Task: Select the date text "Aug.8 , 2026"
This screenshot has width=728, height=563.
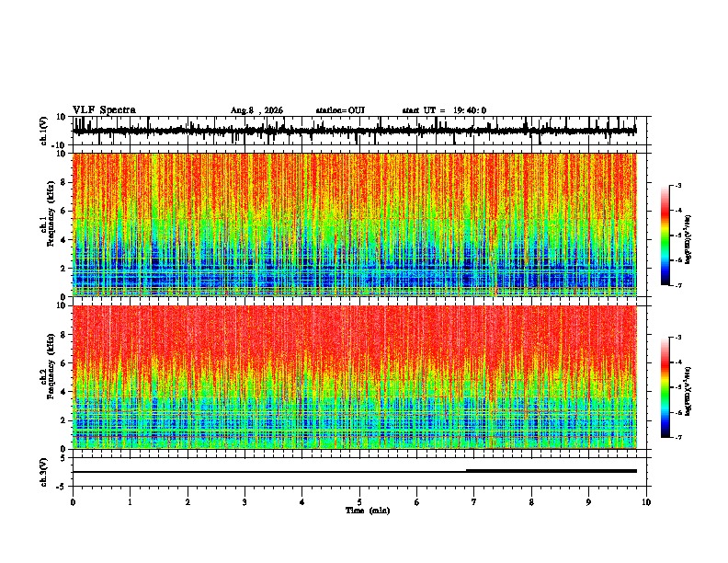Action: tap(256, 110)
